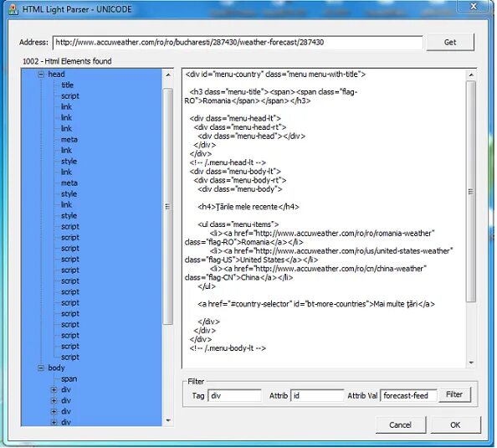The height and width of the screenshot is (448, 497).
Task: Click the first line '<div id="menu-country"'
Action: 275,75
